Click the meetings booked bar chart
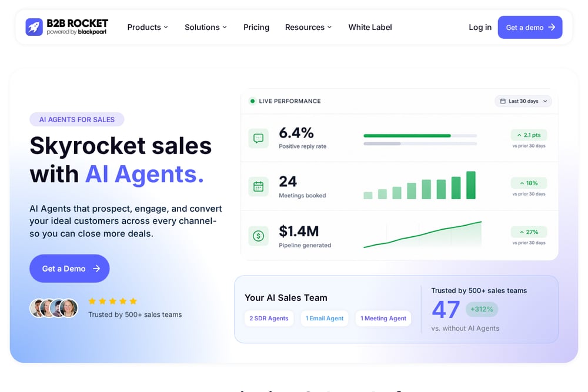The image size is (588, 392). click(x=420, y=185)
